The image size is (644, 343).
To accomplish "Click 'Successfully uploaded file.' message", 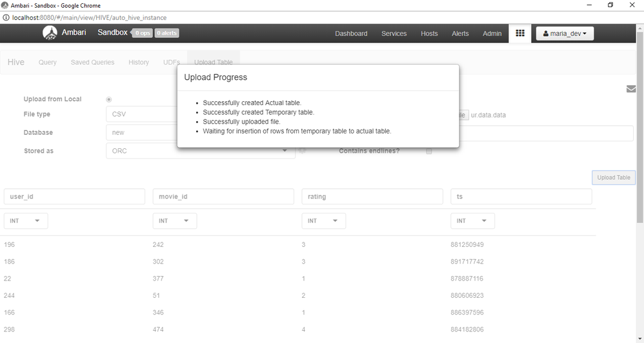I will coord(241,122).
